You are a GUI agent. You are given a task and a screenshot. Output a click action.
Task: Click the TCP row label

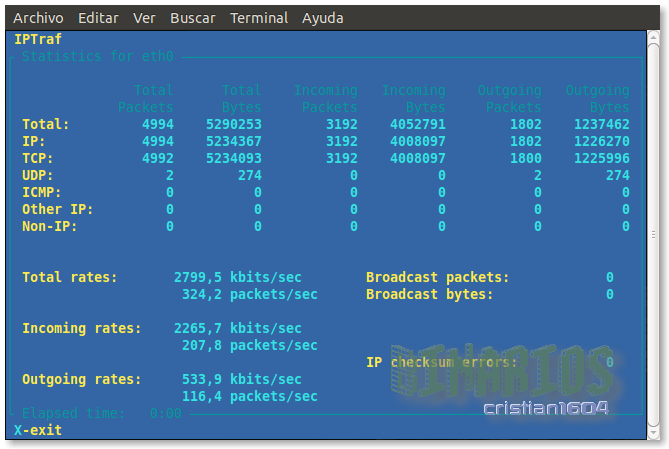[38, 158]
